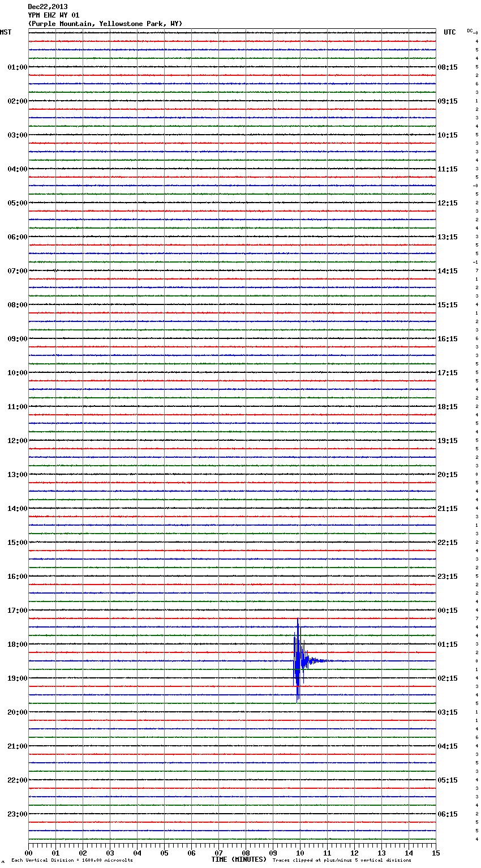Select the 17:00 MST time label
481x868 pixels.
(18, 611)
